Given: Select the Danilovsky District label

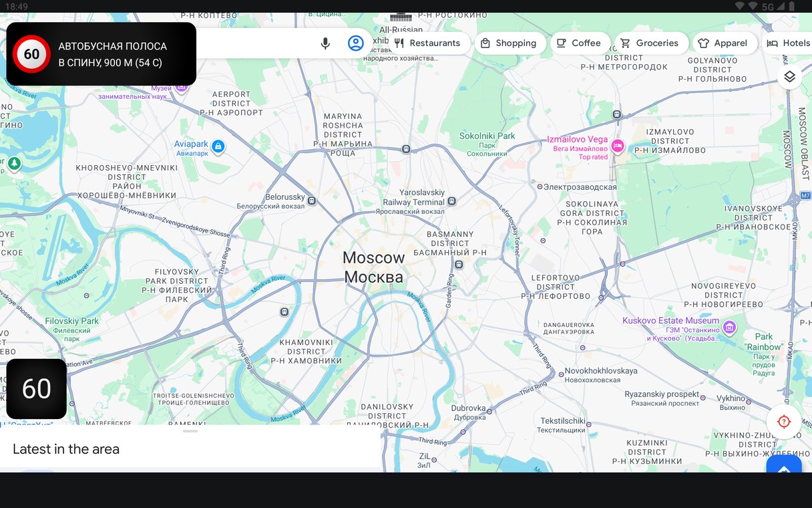Looking at the screenshot, I should pyautogui.click(x=387, y=415).
